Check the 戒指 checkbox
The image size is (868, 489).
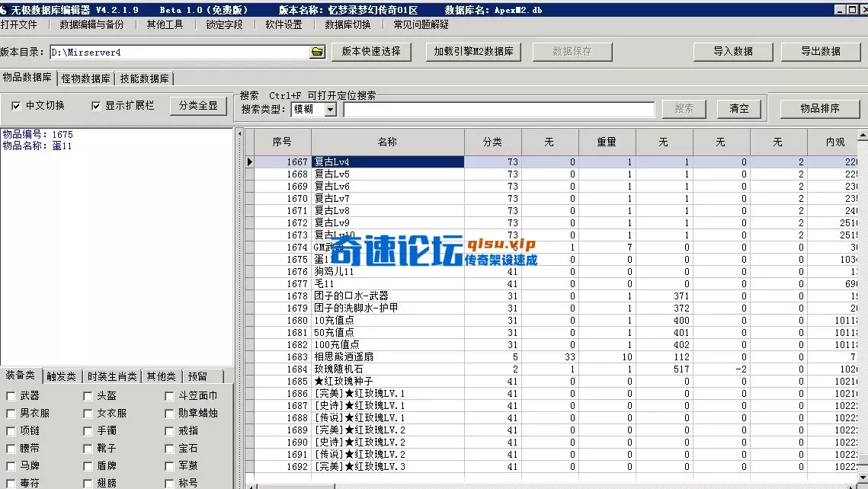[x=168, y=430]
